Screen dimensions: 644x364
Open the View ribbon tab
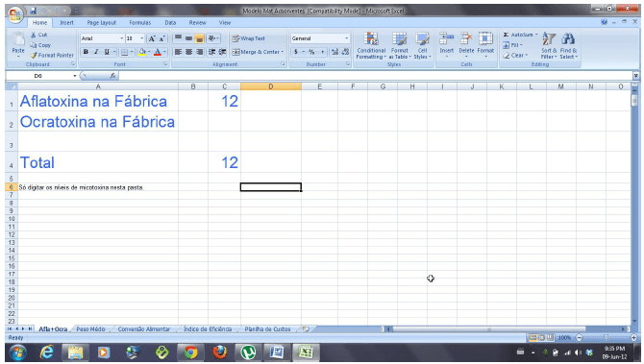(225, 23)
